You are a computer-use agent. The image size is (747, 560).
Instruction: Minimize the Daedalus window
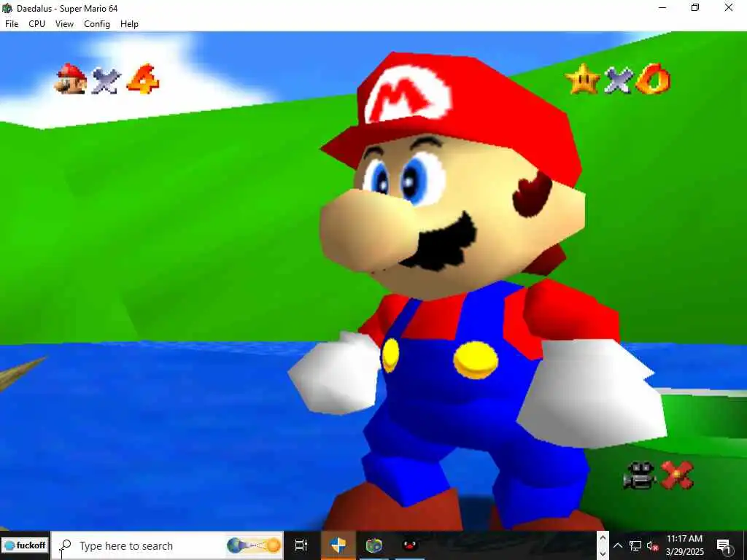coord(662,7)
